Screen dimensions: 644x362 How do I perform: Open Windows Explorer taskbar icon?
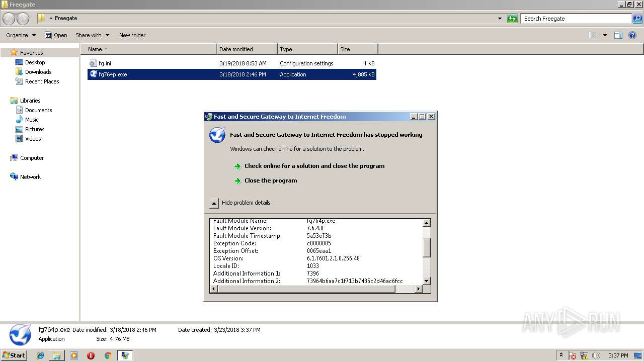[57, 355]
